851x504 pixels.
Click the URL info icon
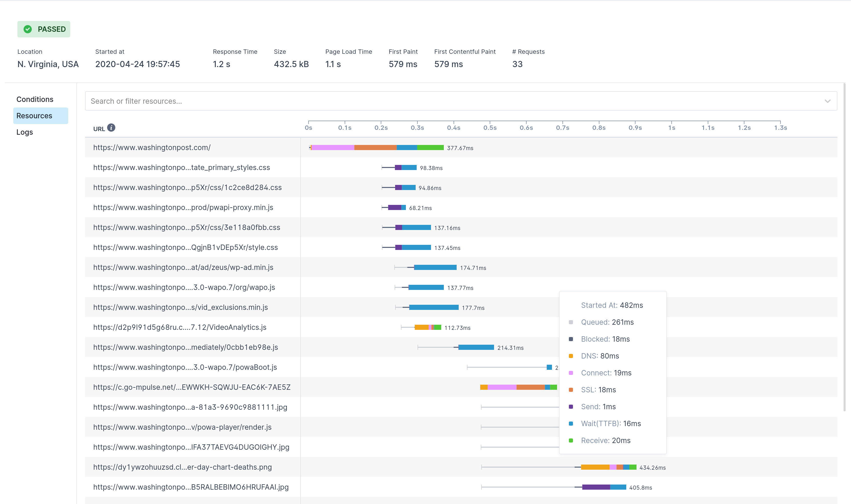111,127
